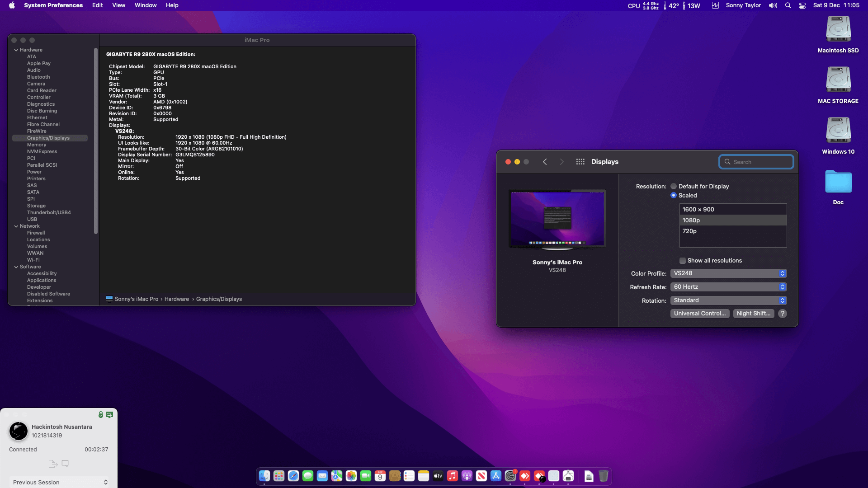
Task: Click the Universal Control button
Action: point(699,314)
